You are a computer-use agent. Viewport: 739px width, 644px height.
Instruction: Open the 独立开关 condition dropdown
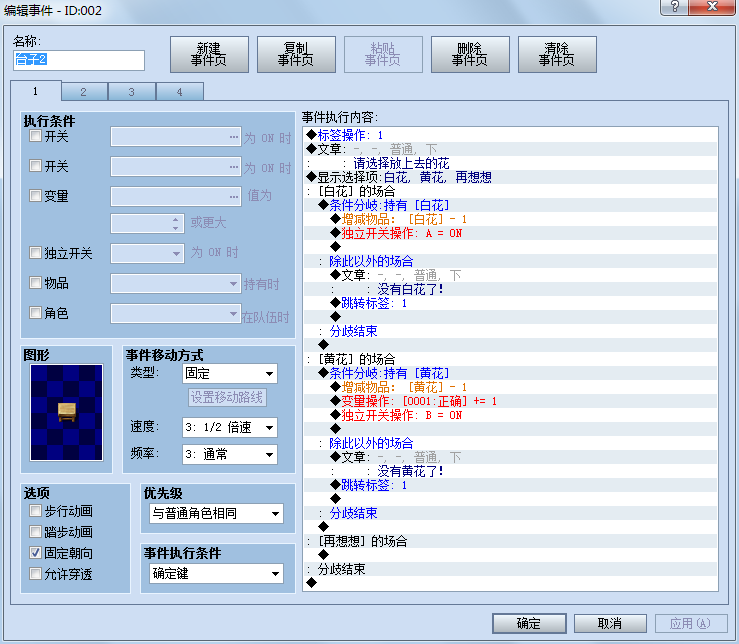tap(147, 253)
